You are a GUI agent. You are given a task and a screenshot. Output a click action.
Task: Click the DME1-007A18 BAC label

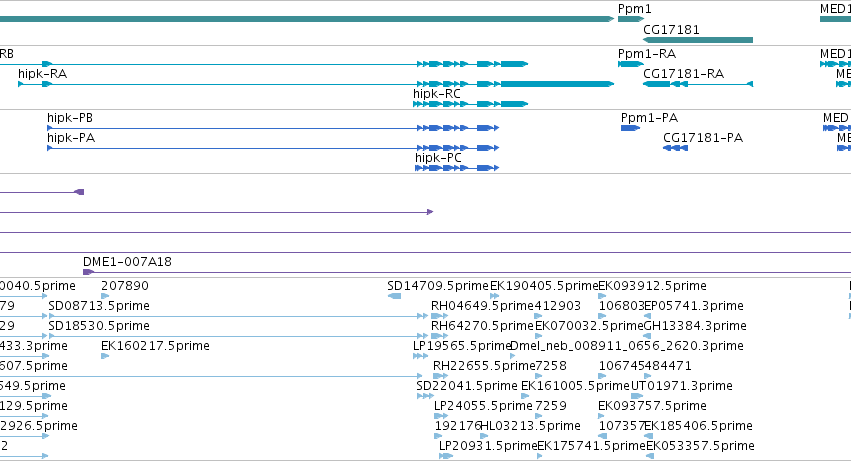click(x=128, y=261)
